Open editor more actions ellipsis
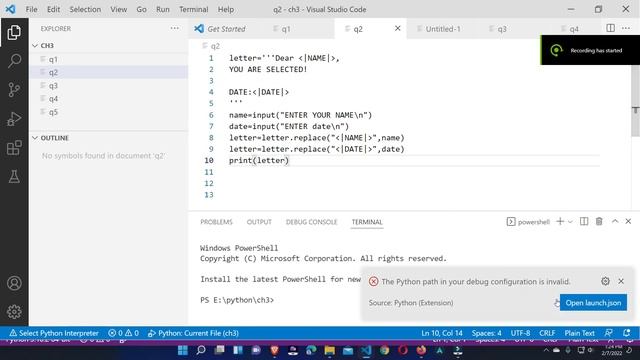This screenshot has height=360, width=640. tap(626, 28)
